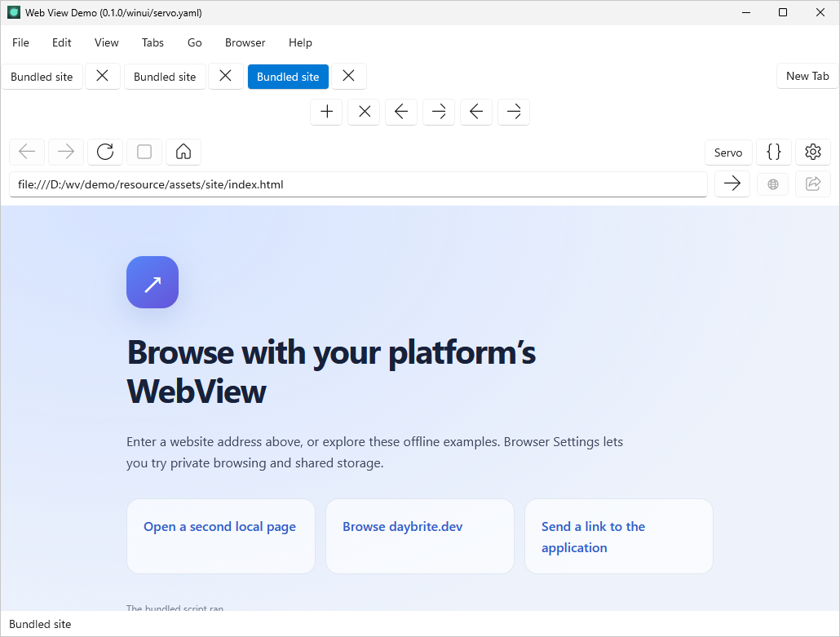Click the share icon right of the address bar
Screen dimensions: 840x637
coord(812,184)
